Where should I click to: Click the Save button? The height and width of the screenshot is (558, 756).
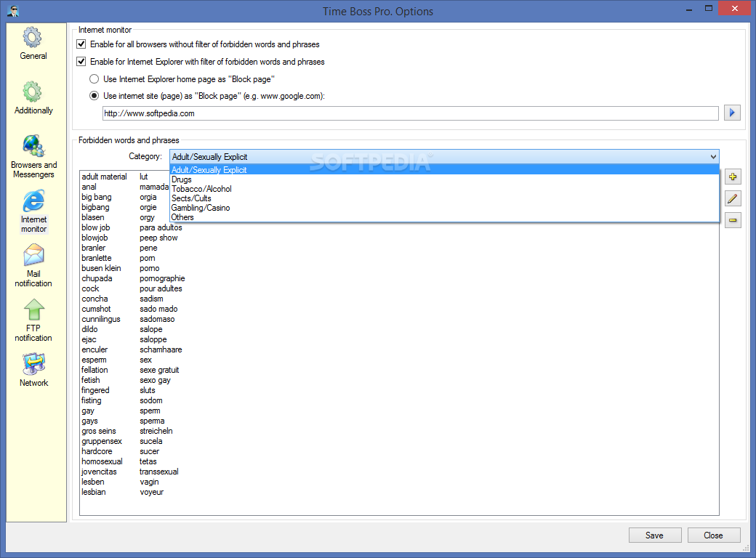click(655, 535)
